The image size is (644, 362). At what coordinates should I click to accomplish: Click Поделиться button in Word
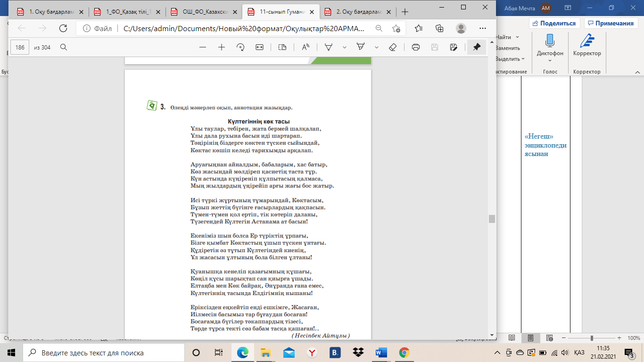[554, 23]
